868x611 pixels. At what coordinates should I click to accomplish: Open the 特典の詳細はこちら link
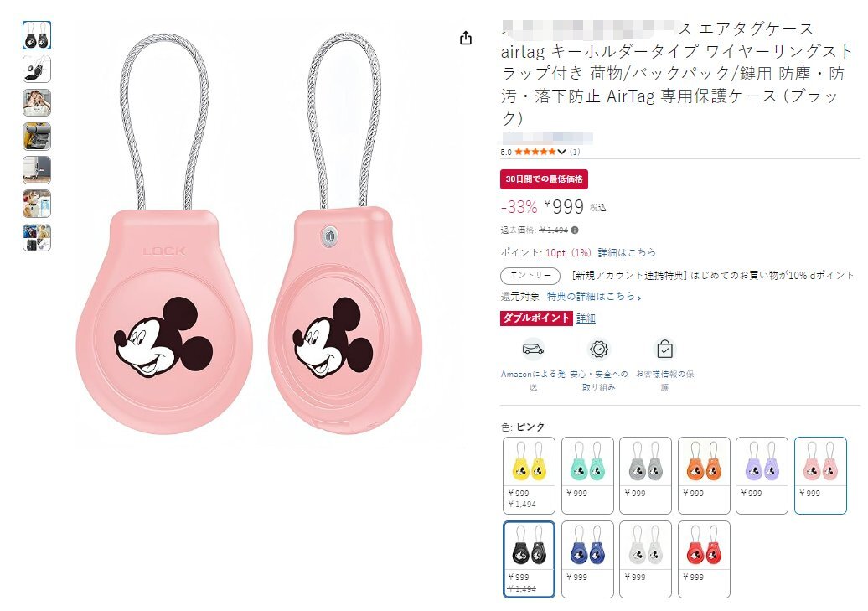(x=594, y=297)
